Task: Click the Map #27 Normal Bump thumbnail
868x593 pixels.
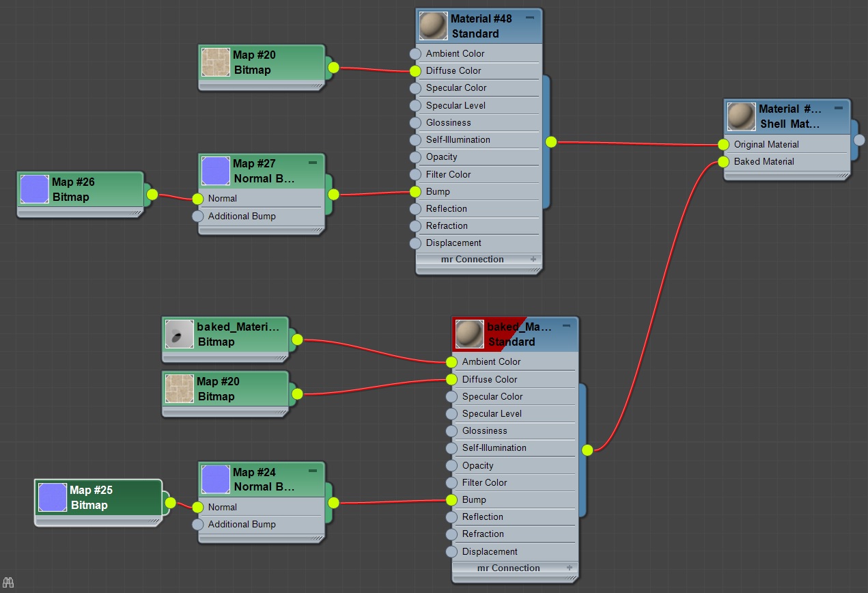Action: 216,171
